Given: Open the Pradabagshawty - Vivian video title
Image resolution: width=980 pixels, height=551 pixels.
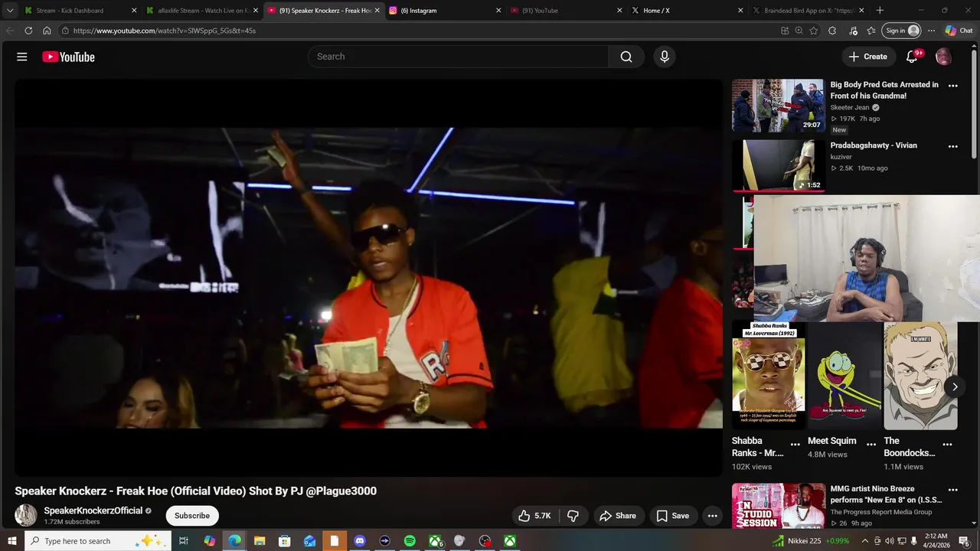Looking at the screenshot, I should pyautogui.click(x=874, y=145).
